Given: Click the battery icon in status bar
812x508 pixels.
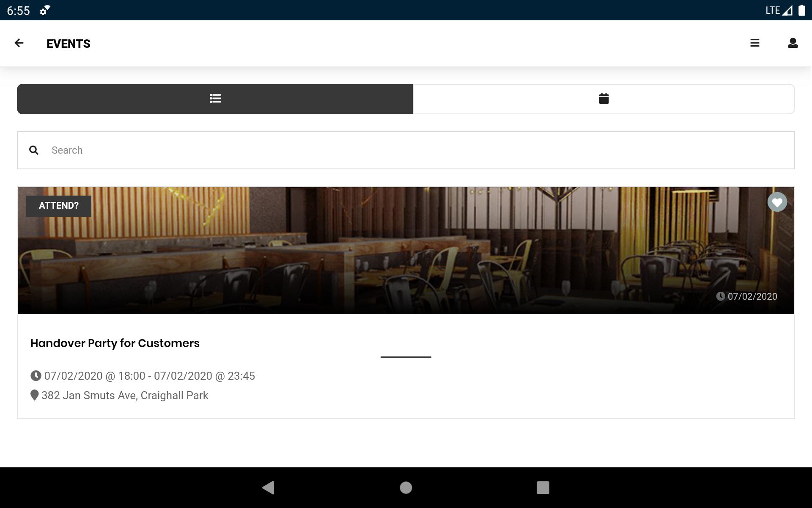Looking at the screenshot, I should [x=801, y=10].
